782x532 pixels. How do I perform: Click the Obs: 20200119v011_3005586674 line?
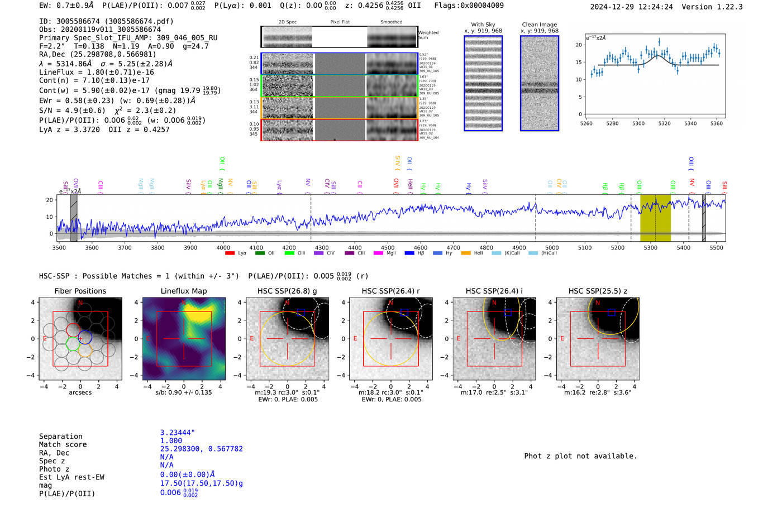100,30
